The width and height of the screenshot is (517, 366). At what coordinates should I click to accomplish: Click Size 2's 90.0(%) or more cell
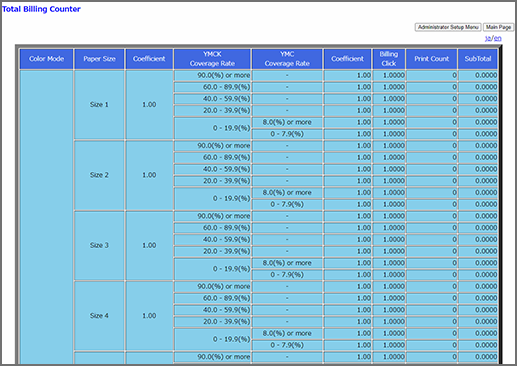212,146
